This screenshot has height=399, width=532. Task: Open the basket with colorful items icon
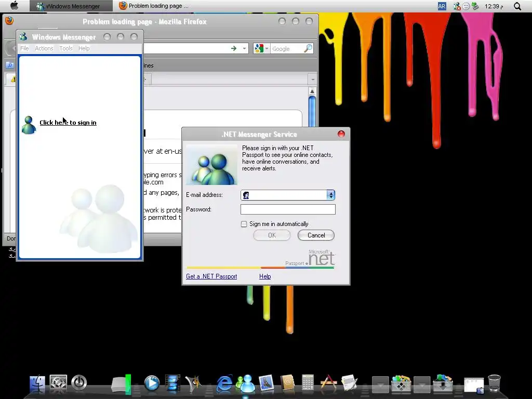[401, 383]
